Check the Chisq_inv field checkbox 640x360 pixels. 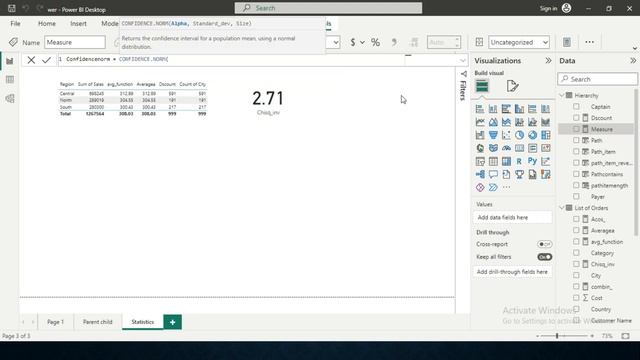coord(576,264)
